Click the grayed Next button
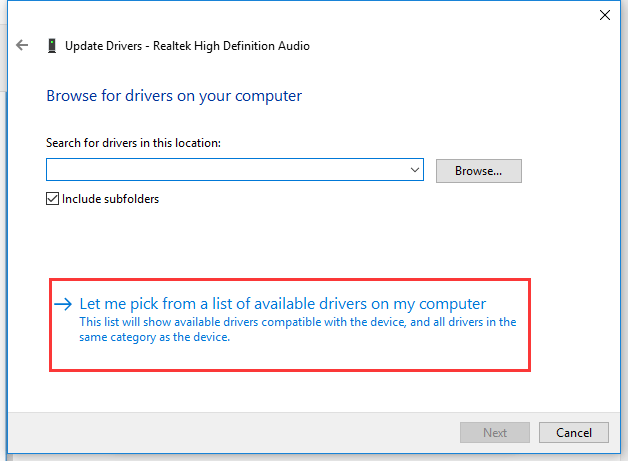Viewport: 628px width, 461px height. (495, 433)
